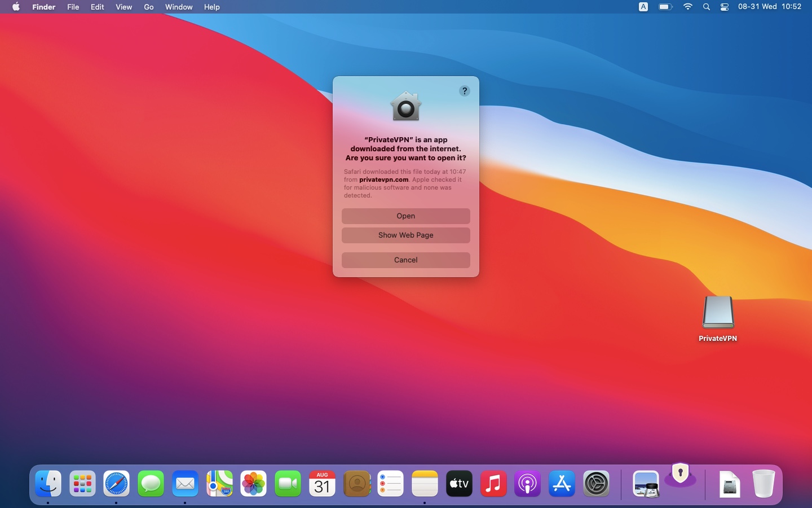Click the date and time clock
812x508 pixels.
click(769, 7)
